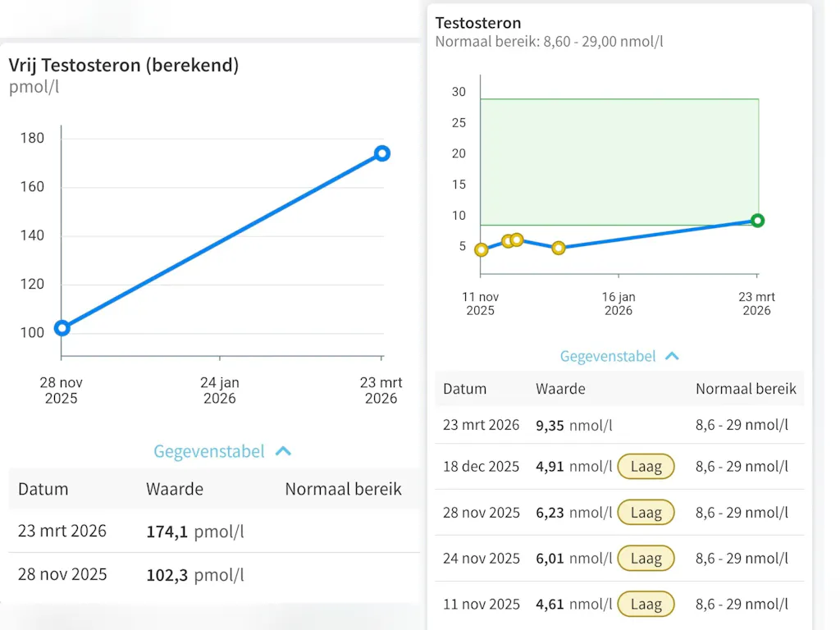Select the 102,3 pmol/l table row
Image resolution: width=840 pixels, height=630 pixels.
click(213, 574)
